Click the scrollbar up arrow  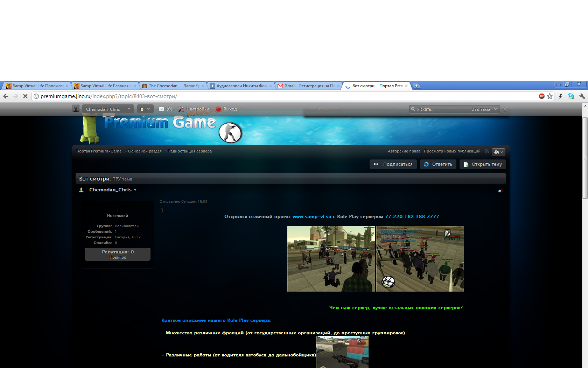tap(585, 105)
